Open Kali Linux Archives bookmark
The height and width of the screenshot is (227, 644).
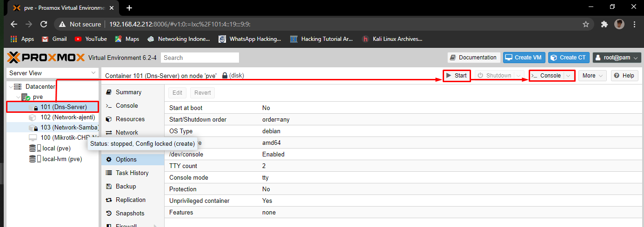392,39
